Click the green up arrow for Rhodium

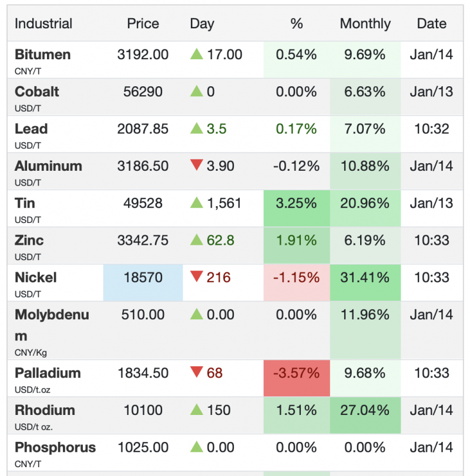coord(196,410)
